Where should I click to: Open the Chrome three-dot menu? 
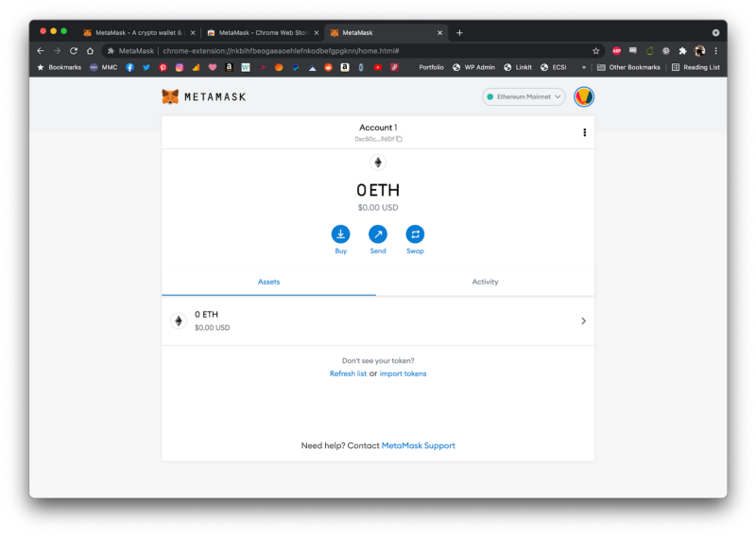coord(715,51)
